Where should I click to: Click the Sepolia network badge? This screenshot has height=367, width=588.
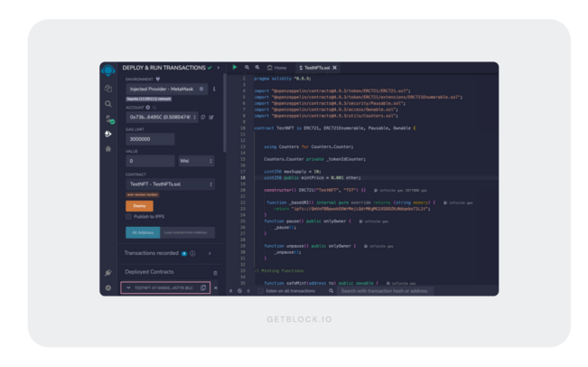148,99
